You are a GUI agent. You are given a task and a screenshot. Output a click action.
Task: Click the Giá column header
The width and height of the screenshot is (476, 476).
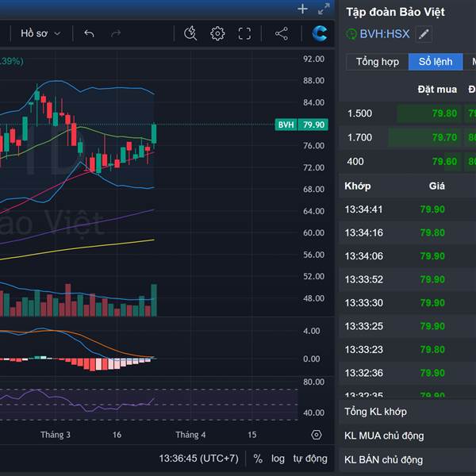[437, 186]
